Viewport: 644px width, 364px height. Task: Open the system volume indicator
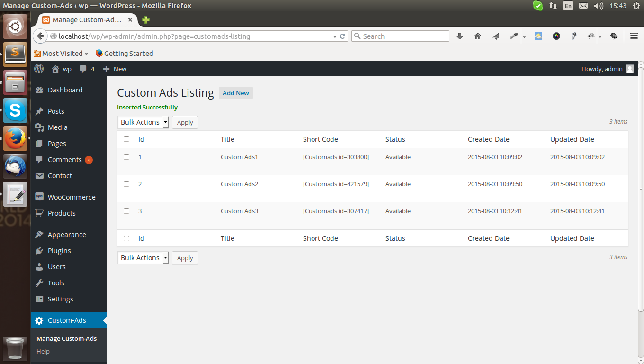(599, 6)
